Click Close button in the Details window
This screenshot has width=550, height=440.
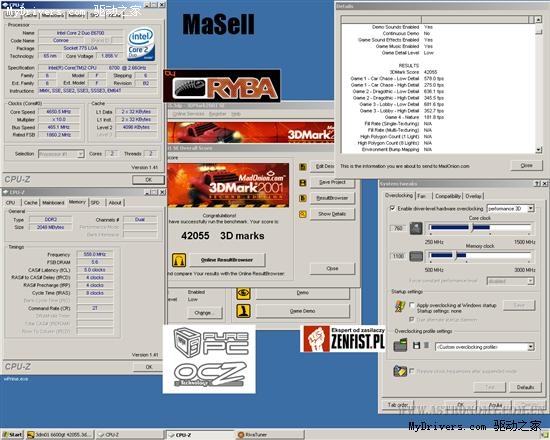point(526,165)
